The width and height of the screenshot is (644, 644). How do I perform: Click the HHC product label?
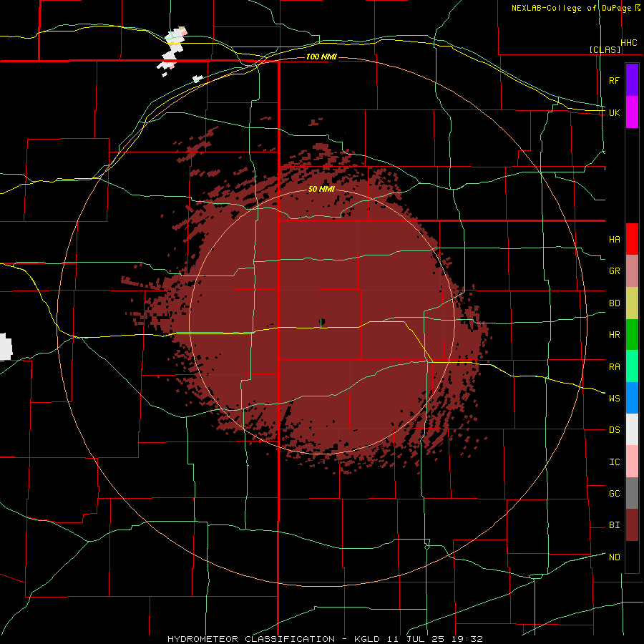tap(628, 43)
